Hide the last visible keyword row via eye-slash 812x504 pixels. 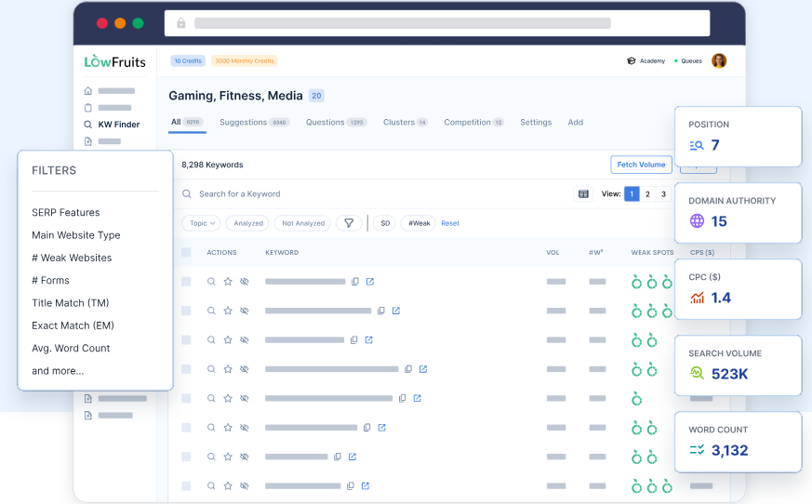tap(245, 486)
